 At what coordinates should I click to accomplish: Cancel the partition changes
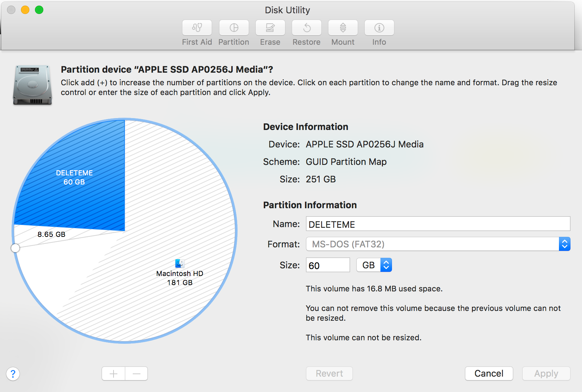(489, 373)
